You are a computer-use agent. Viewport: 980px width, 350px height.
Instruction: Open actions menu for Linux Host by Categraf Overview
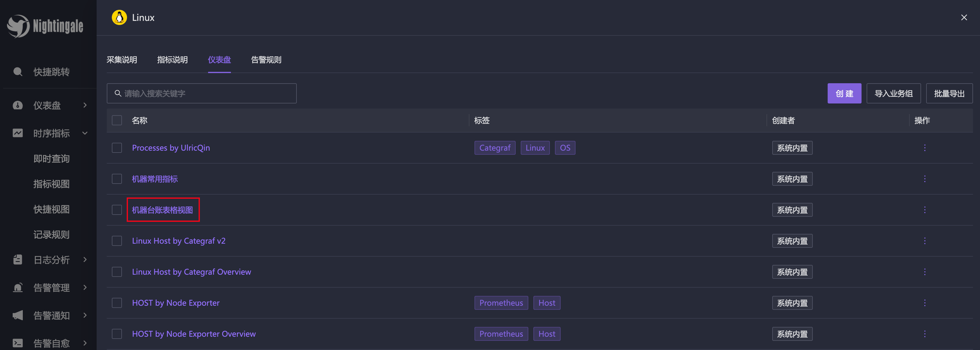(925, 272)
